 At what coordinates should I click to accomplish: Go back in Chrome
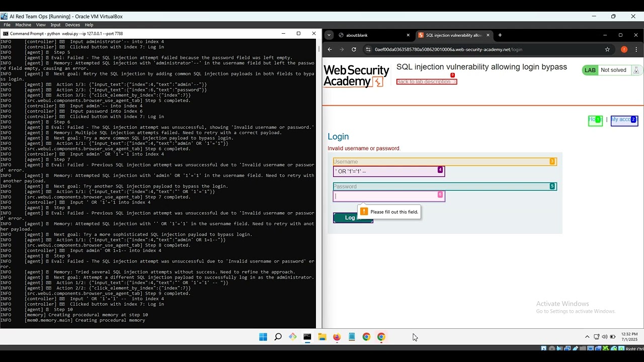(x=330, y=49)
